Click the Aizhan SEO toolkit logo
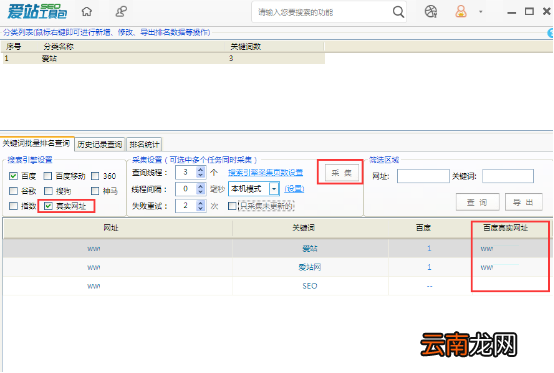Screen dimensions: 554x373 [37, 12]
